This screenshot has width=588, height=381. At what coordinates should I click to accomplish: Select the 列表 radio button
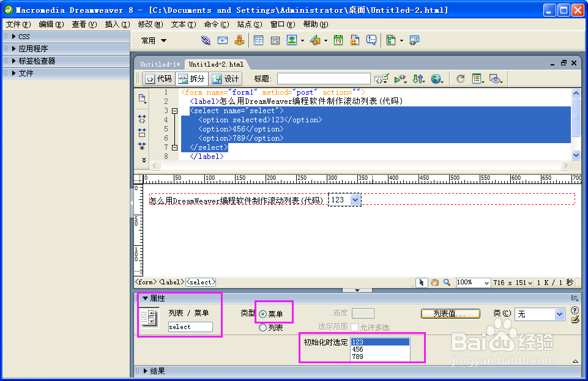[x=263, y=328]
